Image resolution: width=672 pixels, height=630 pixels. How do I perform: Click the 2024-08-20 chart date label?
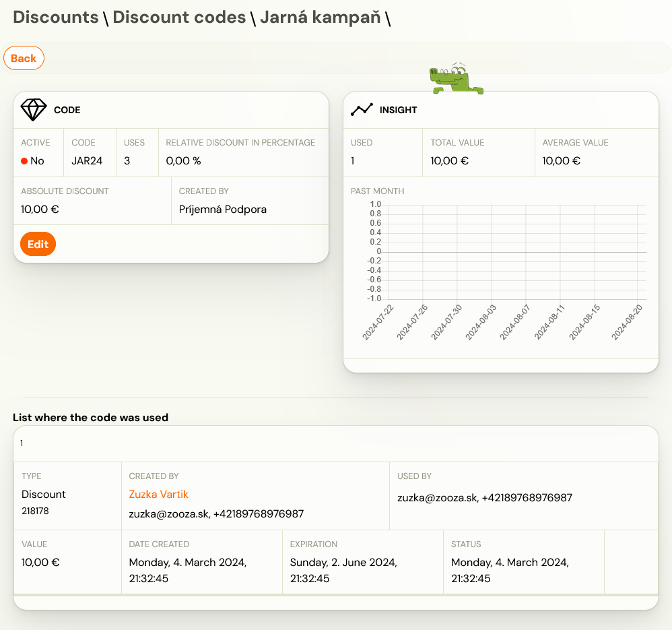[627, 323]
